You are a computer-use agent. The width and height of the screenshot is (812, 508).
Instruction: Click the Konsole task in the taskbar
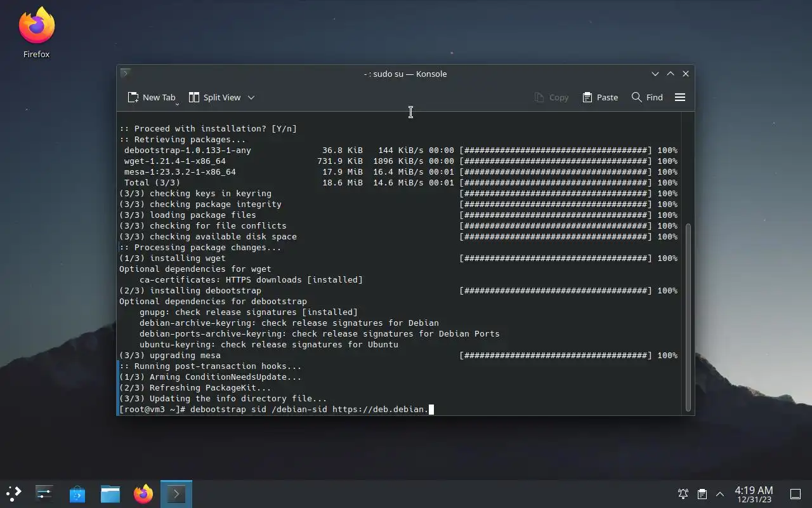pos(176,493)
